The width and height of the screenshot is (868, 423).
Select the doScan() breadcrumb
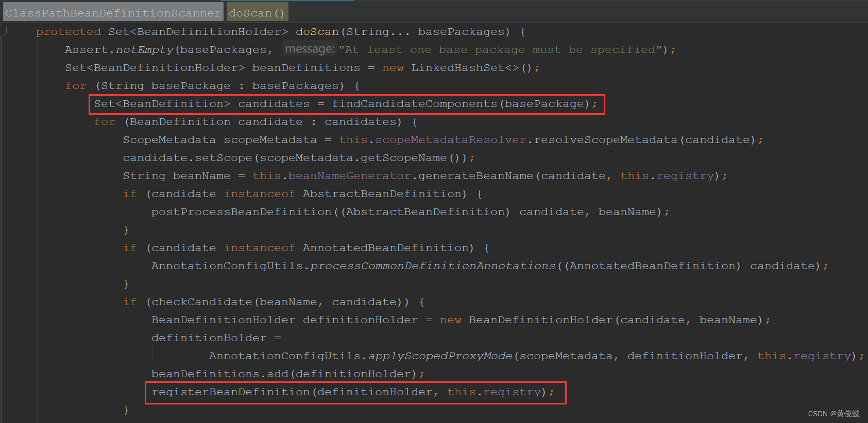(257, 13)
